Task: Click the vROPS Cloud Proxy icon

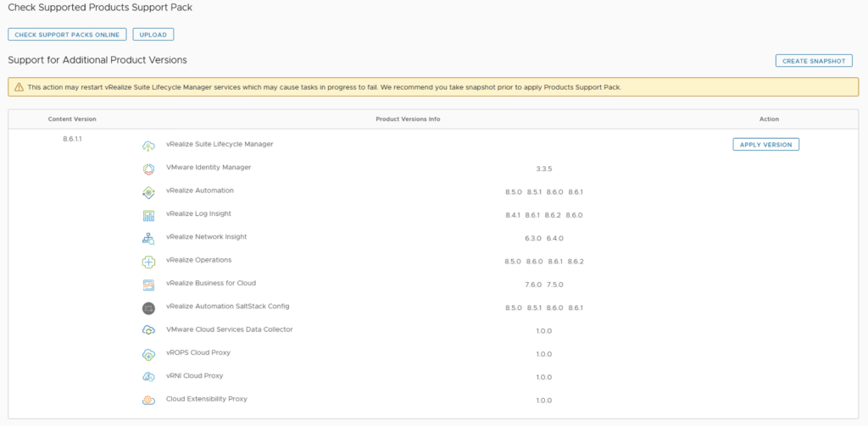Action: click(148, 354)
